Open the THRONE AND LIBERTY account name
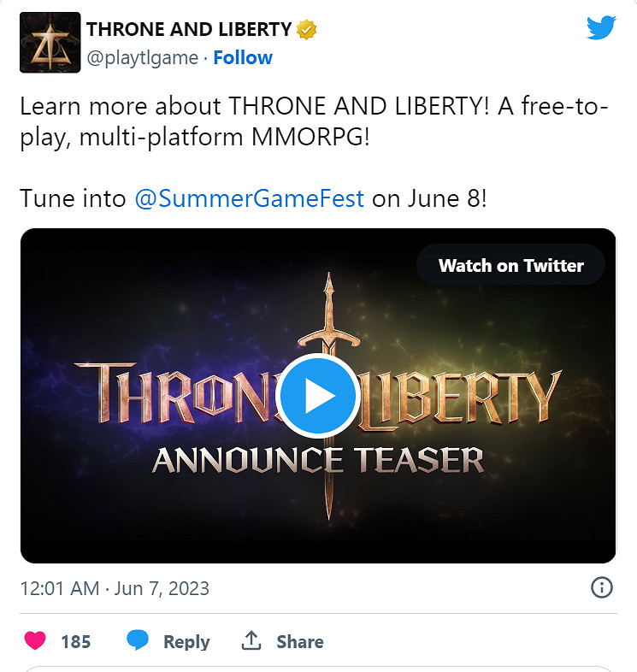This screenshot has height=672, width=637. [189, 30]
